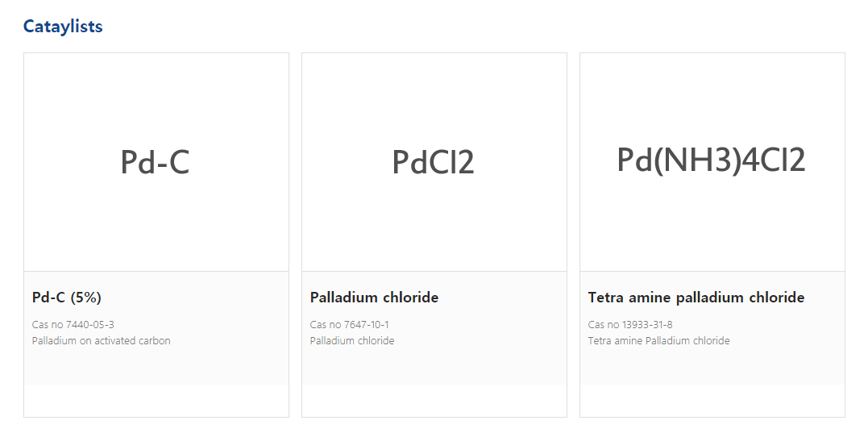Open the Pd(NH3)4Cl2 product image
Viewport: 868px width, 433px height.
pyautogui.click(x=712, y=160)
